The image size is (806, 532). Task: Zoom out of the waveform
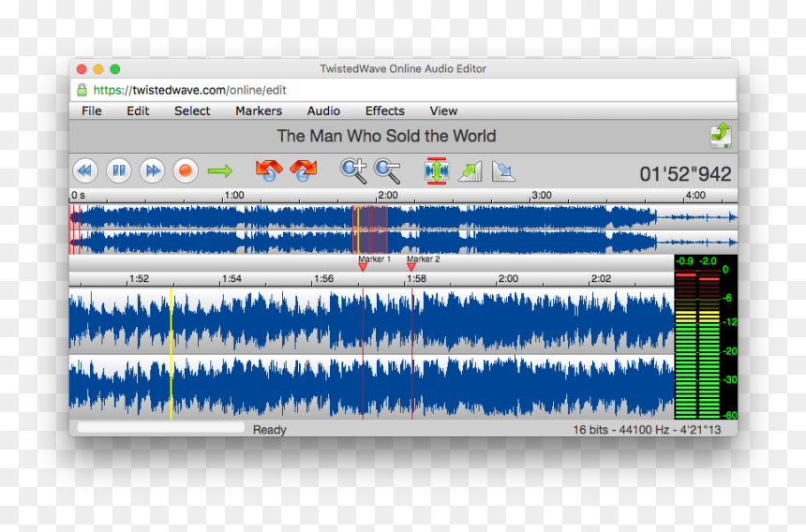tap(387, 171)
